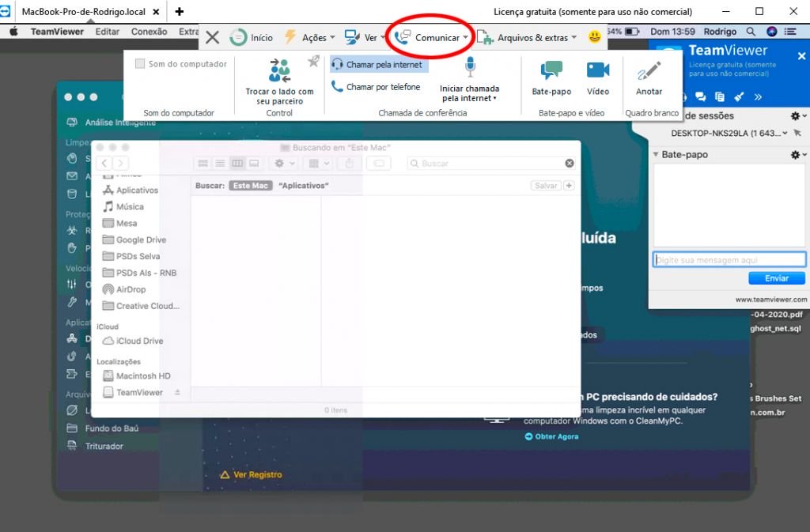The image size is (810, 532).
Task: Select Chamar pela internet option
Action: click(379, 65)
